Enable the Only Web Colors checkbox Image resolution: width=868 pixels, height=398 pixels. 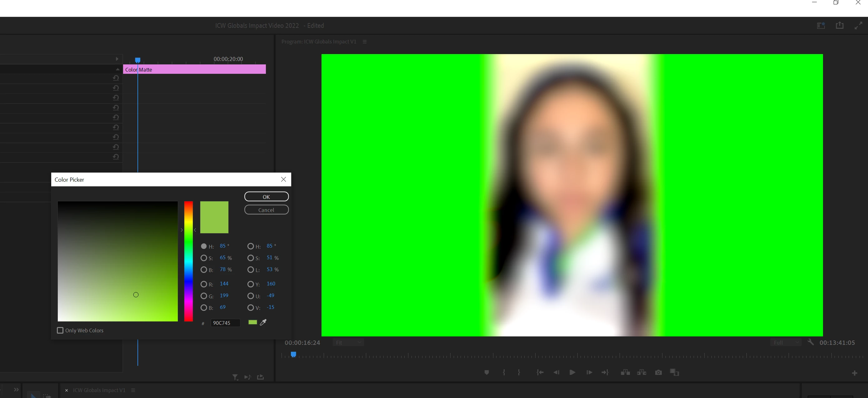(x=60, y=330)
